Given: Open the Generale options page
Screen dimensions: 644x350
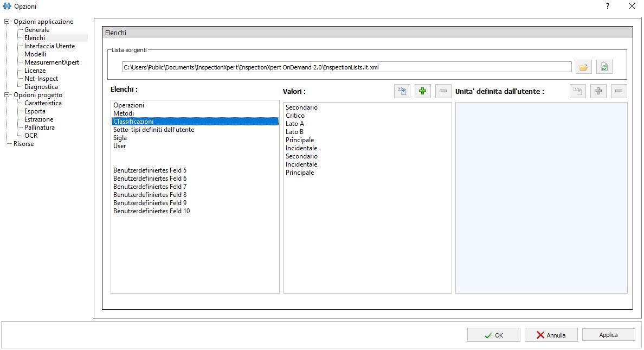Looking at the screenshot, I should coord(37,30).
